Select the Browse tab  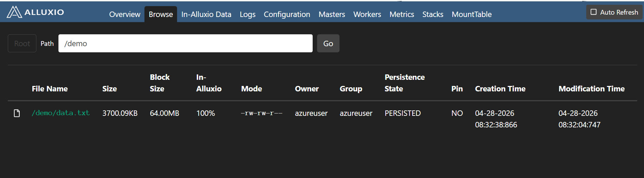[x=161, y=14]
